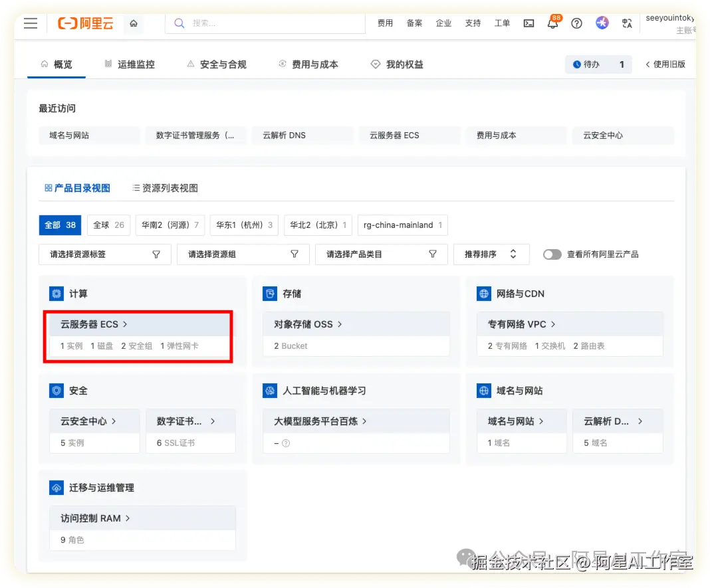
Task: Click the 计算 category icon
Action: [57, 294]
